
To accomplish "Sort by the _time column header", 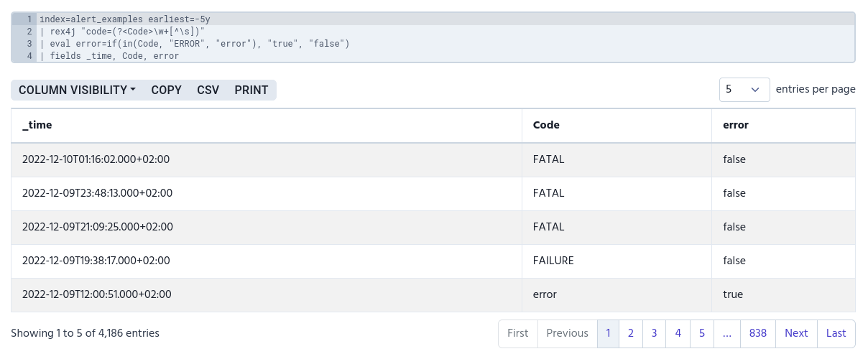I will click(267, 125).
